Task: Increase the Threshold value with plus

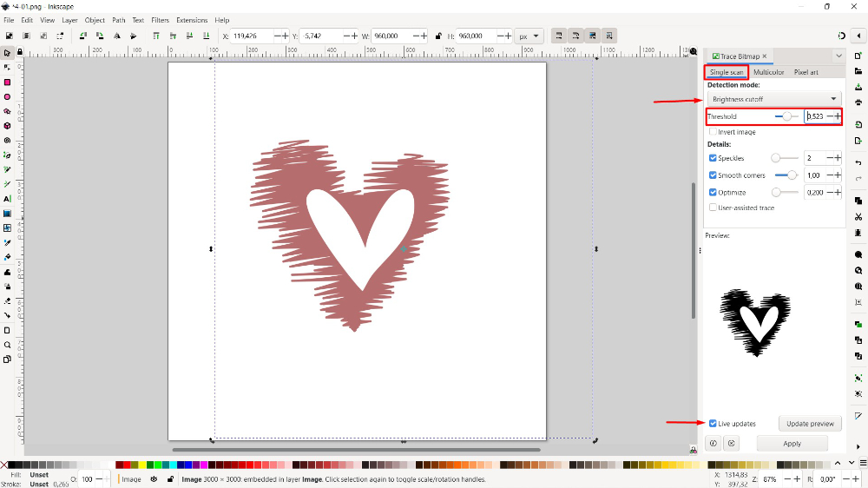Action: pos(838,116)
